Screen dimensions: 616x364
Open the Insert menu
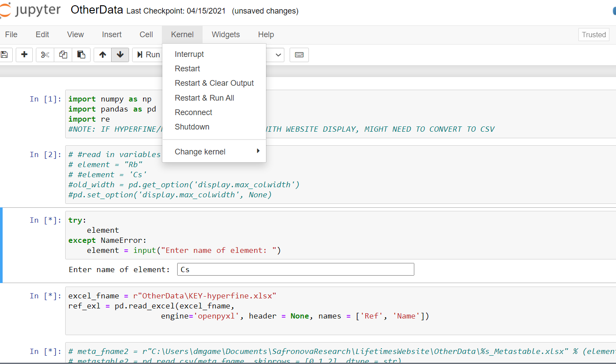(x=112, y=35)
